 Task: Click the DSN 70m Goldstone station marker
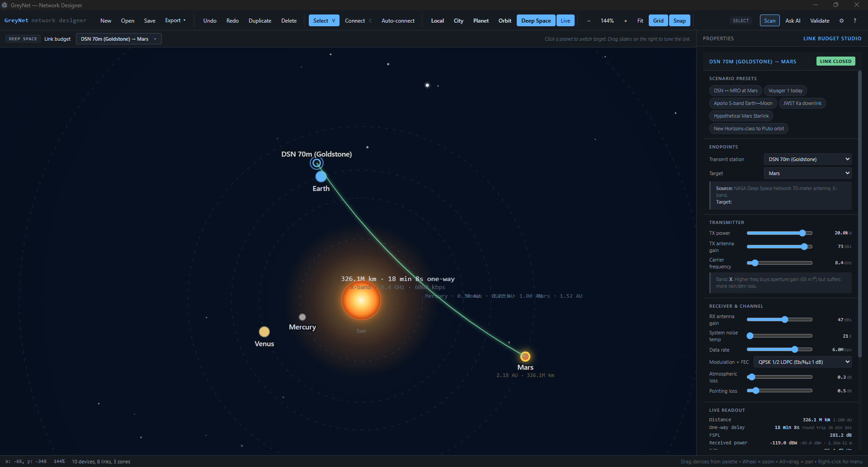(316, 163)
